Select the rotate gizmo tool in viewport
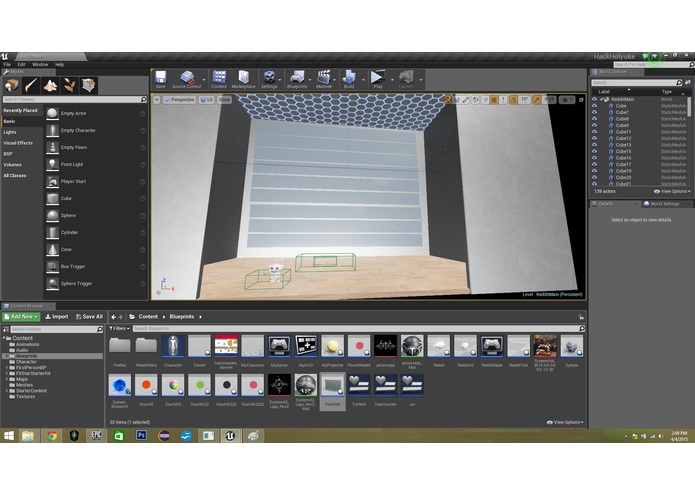Screen dimensions: 695x494 [x=457, y=100]
